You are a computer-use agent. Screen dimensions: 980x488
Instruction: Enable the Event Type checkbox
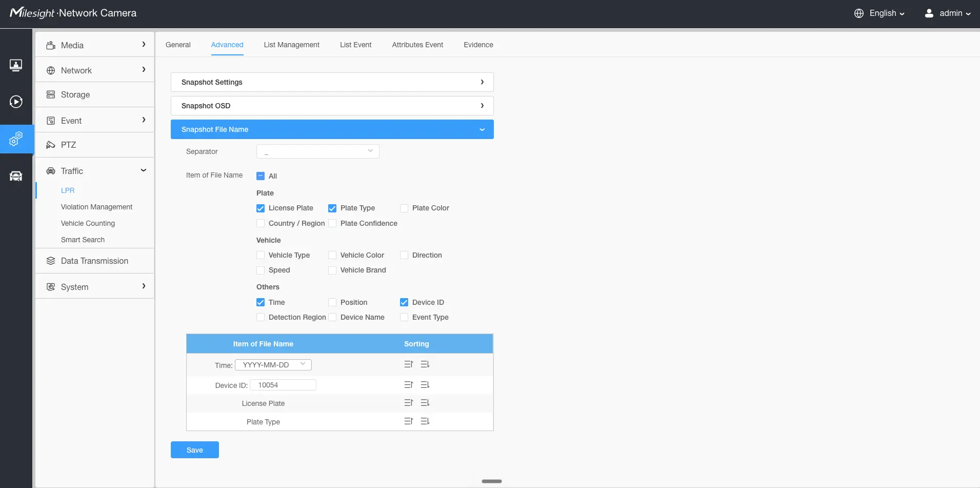[404, 317]
